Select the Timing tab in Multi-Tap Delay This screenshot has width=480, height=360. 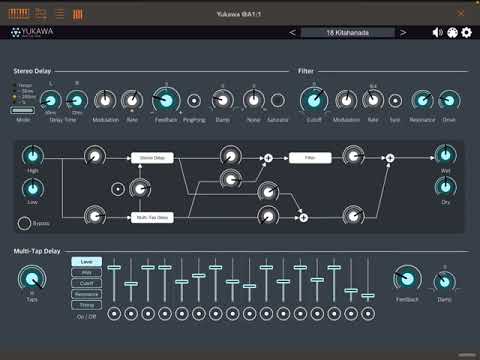(x=87, y=305)
